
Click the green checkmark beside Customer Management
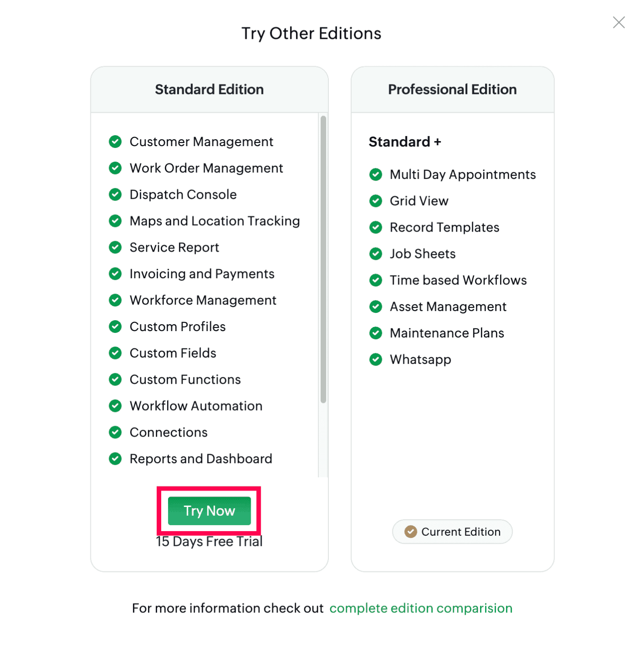[115, 142]
